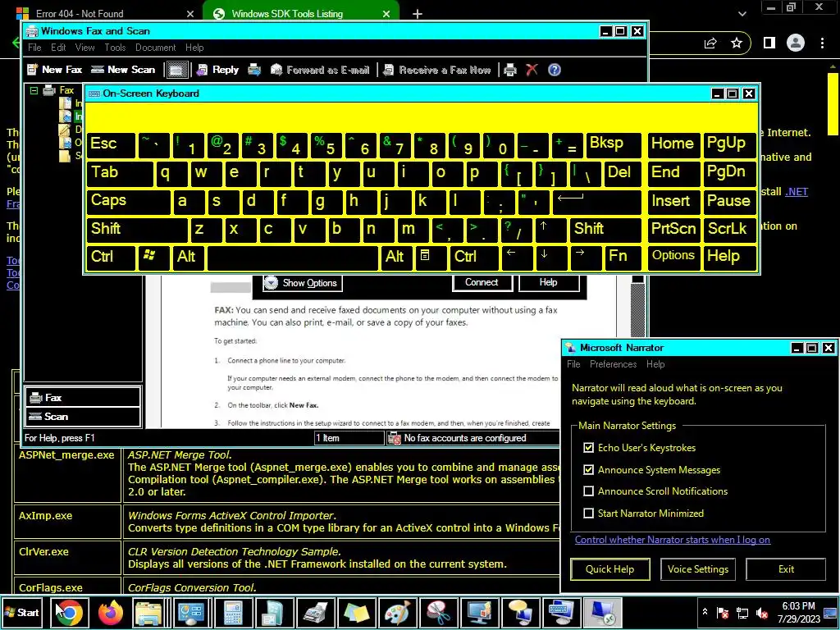Image resolution: width=840 pixels, height=630 pixels.
Task: Open the Chrome three-dot menu
Action: (822, 43)
